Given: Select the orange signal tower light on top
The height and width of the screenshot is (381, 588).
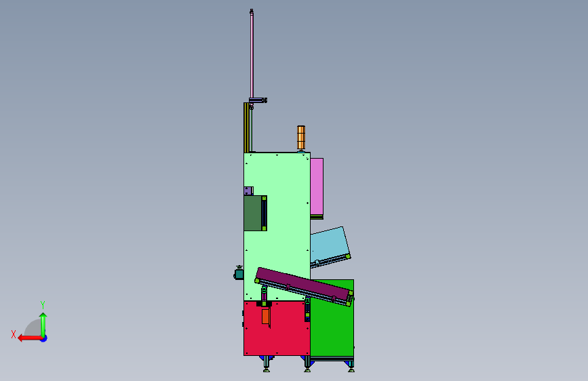Looking at the screenshot, I should [301, 138].
